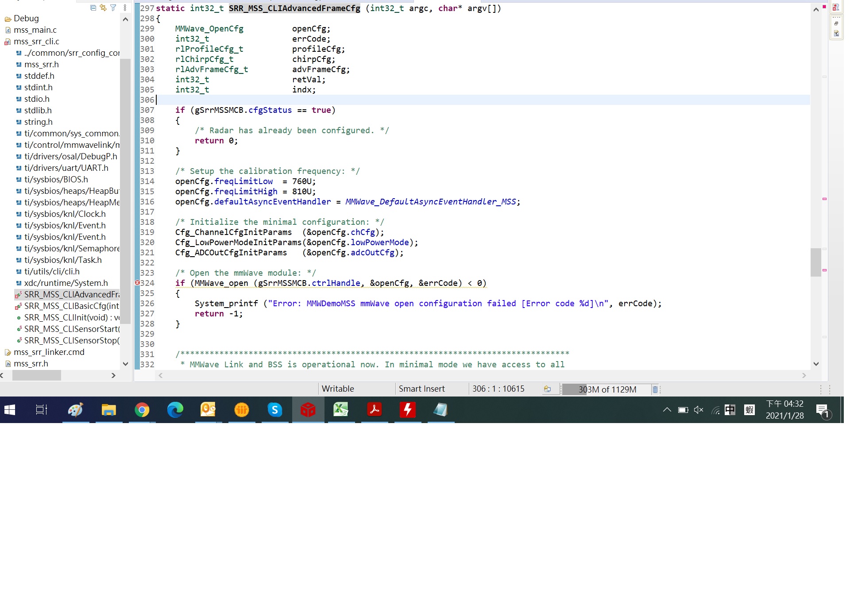This screenshot has width=850, height=616.
Task: Click error marker at line 324
Action: (137, 283)
